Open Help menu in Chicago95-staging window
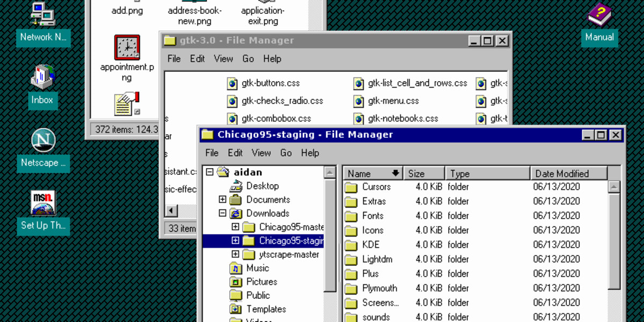Screen dimensions: 644x322 point(310,153)
